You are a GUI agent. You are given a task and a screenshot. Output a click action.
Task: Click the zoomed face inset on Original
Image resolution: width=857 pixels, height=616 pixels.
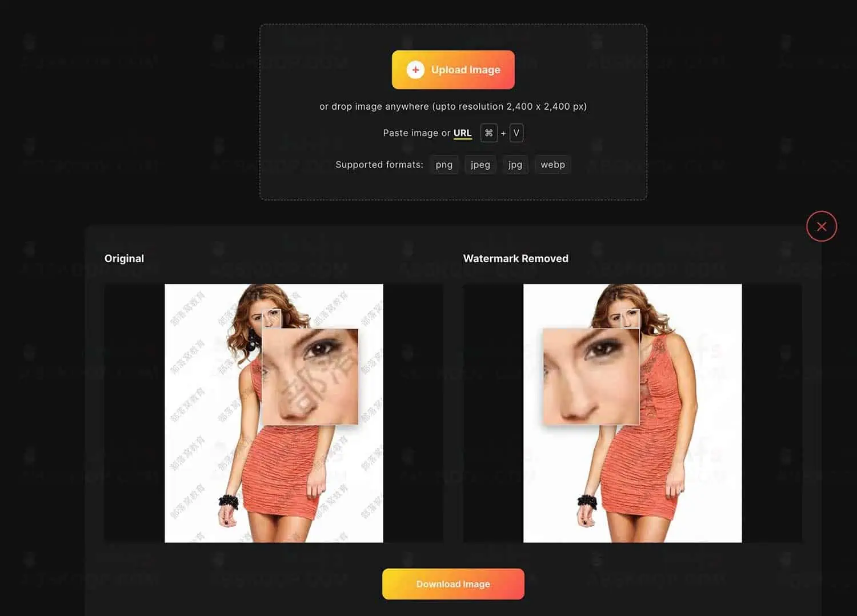(310, 377)
